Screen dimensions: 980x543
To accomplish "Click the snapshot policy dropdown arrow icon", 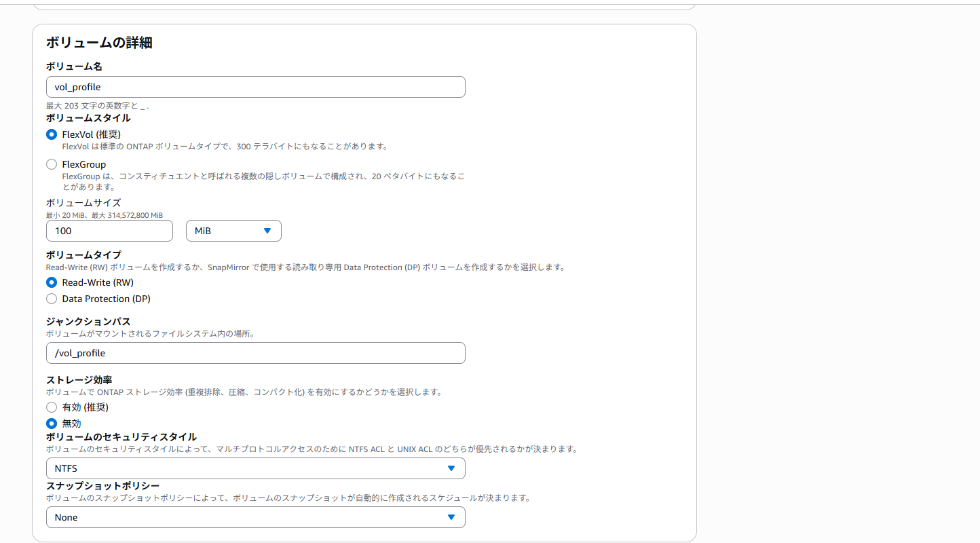I will coord(451,517).
